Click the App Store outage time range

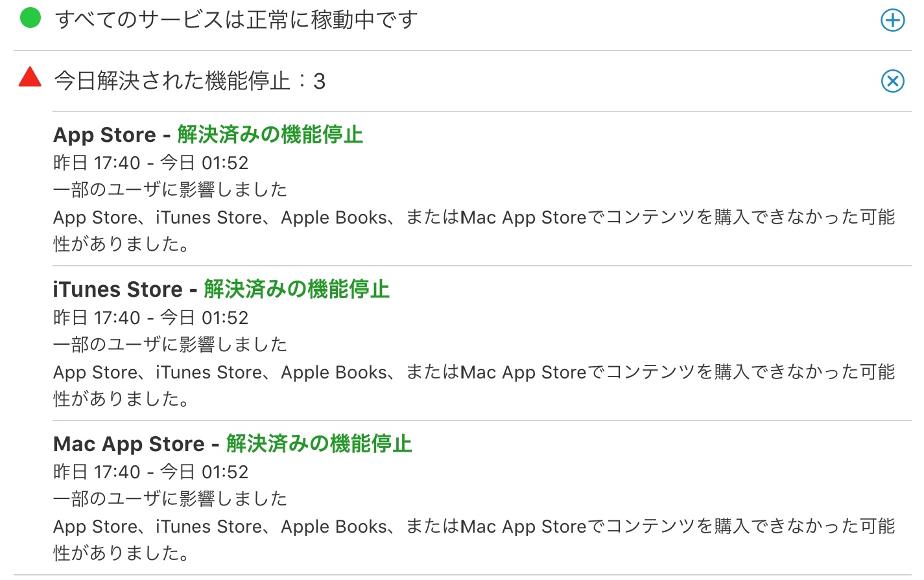(x=150, y=163)
